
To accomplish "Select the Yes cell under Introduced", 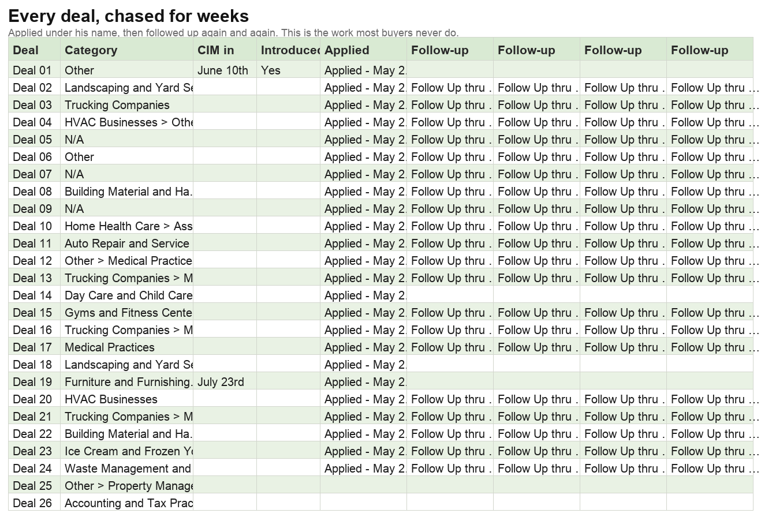I will [x=288, y=70].
